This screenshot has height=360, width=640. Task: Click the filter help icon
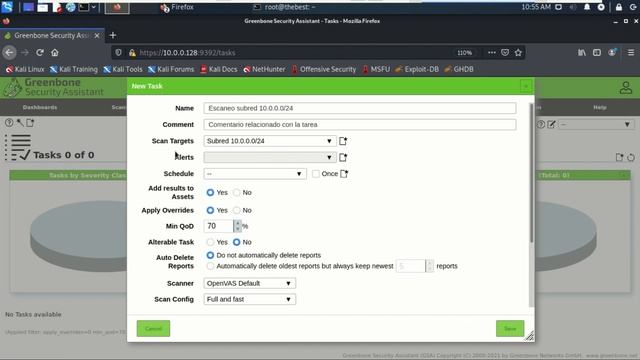(x=540, y=124)
